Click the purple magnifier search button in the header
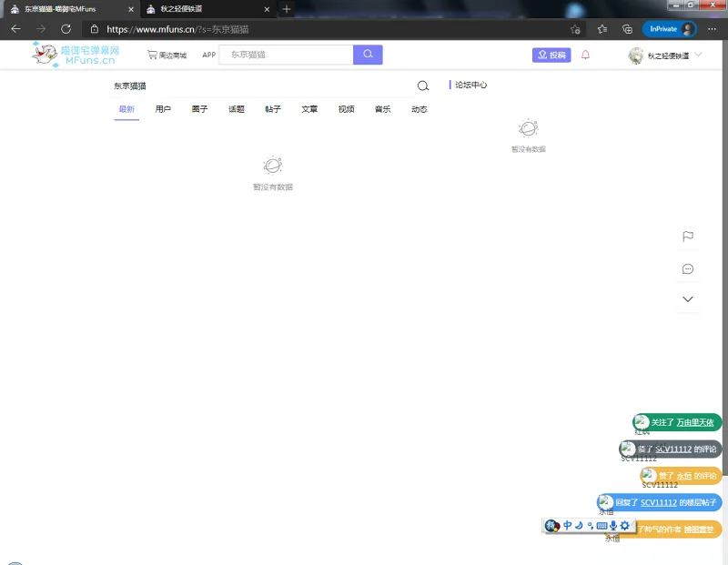This screenshot has height=565, width=728. click(x=368, y=55)
